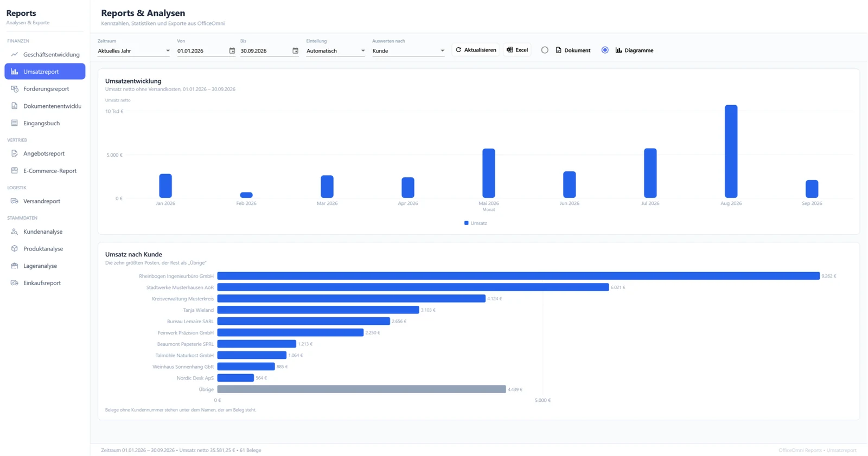Open Forderungsreport in sidebar

pyautogui.click(x=45, y=89)
